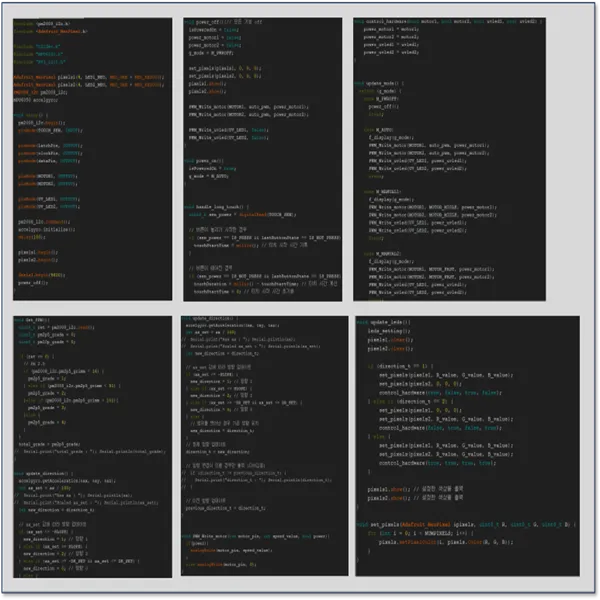Click the 'accelgyro.initialize();' line
The image size is (600, 600).
coord(47,229)
